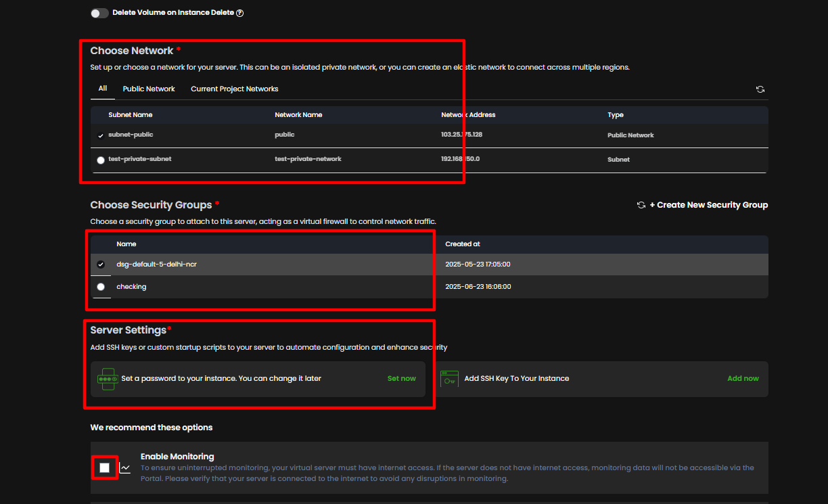Image resolution: width=828 pixels, height=504 pixels.
Task: Switch to the Public Network tab
Action: click(x=149, y=89)
